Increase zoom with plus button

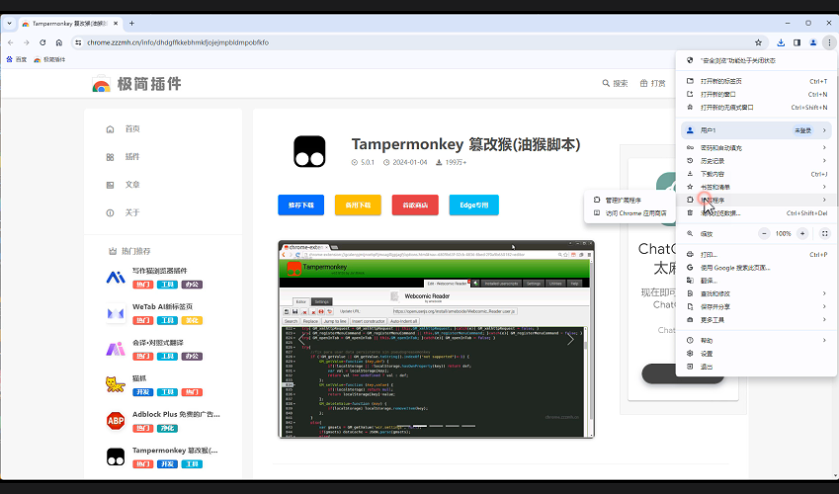click(802, 233)
